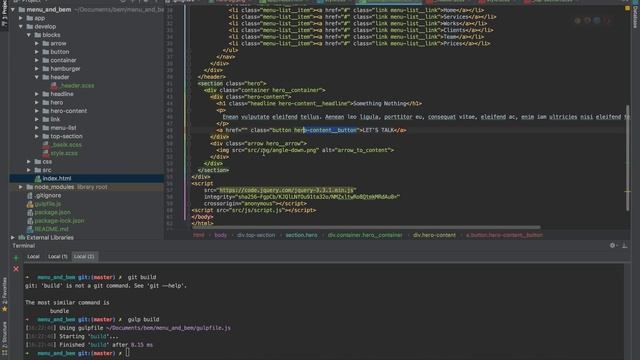640x360 pixels.
Task: Click External Libraries icon
Action: [22, 238]
